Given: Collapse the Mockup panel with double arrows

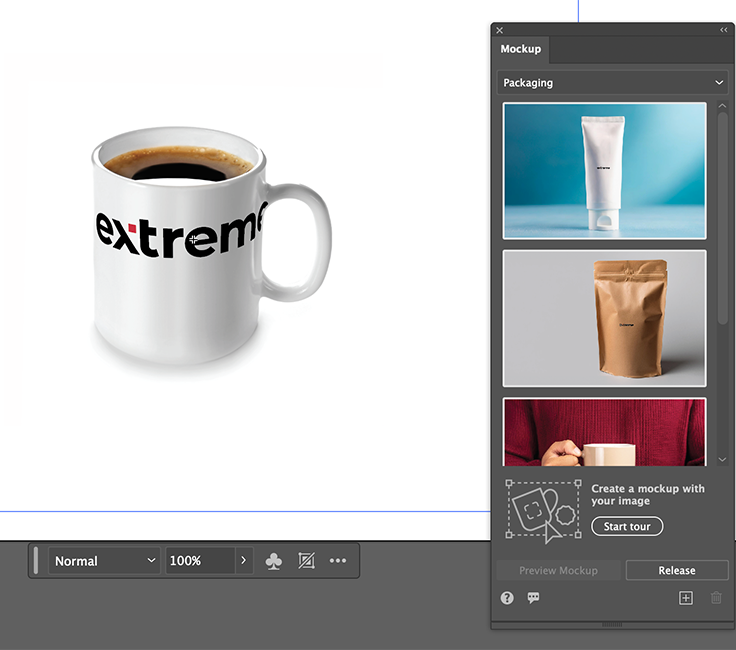Looking at the screenshot, I should pos(723,30).
